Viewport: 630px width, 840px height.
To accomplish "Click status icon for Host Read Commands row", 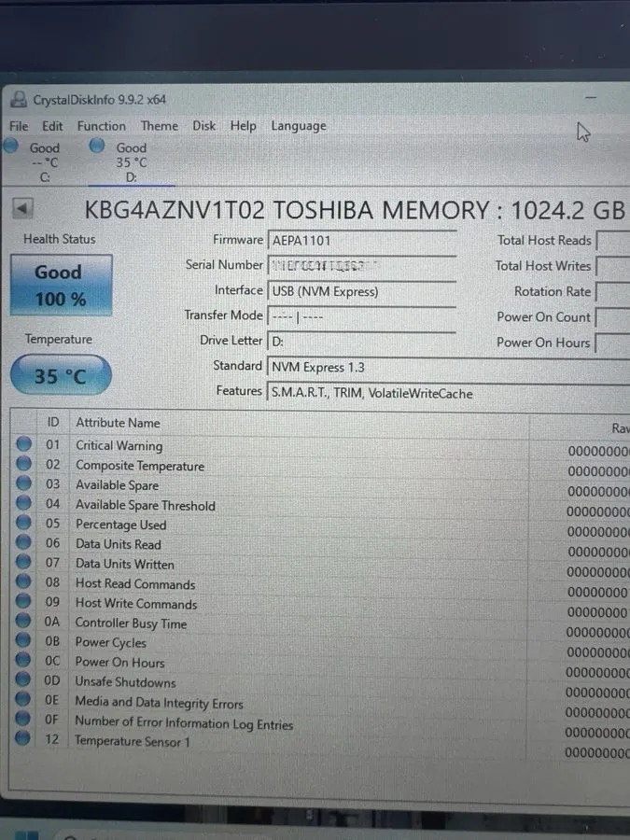I will [23, 581].
